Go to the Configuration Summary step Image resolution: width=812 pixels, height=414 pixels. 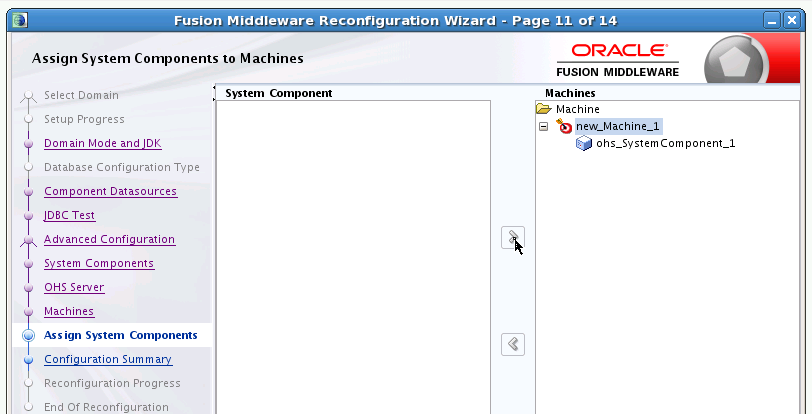[x=108, y=359]
